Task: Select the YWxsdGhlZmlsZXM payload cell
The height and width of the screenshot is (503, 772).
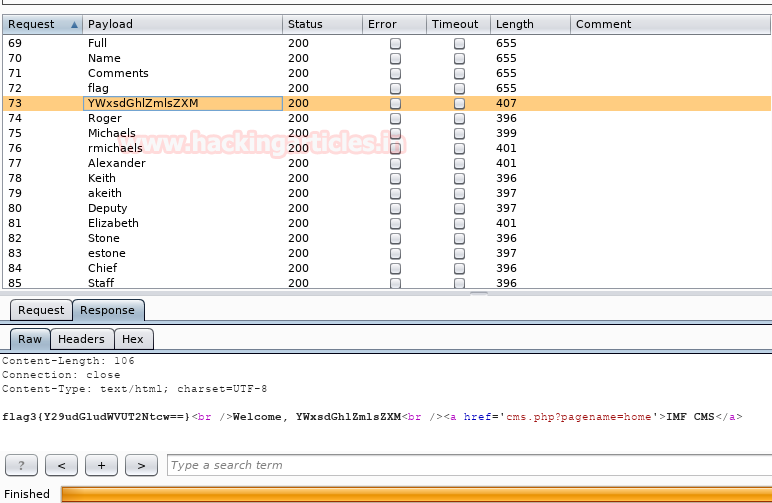Action: point(183,103)
